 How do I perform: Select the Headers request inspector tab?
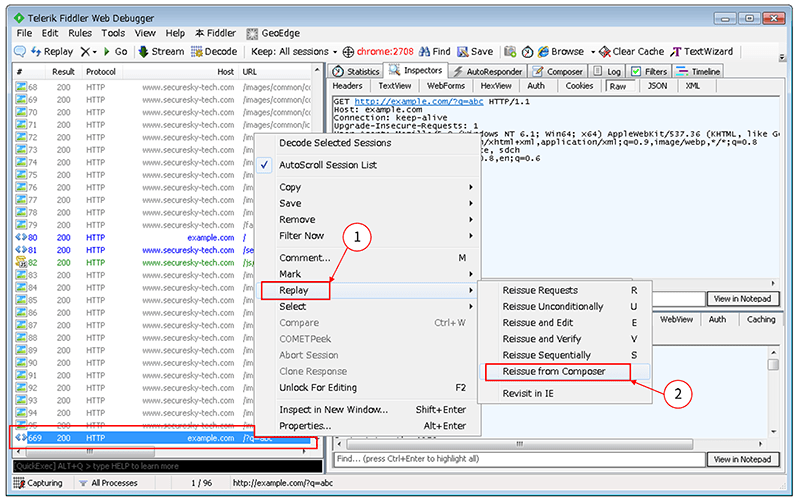click(347, 86)
